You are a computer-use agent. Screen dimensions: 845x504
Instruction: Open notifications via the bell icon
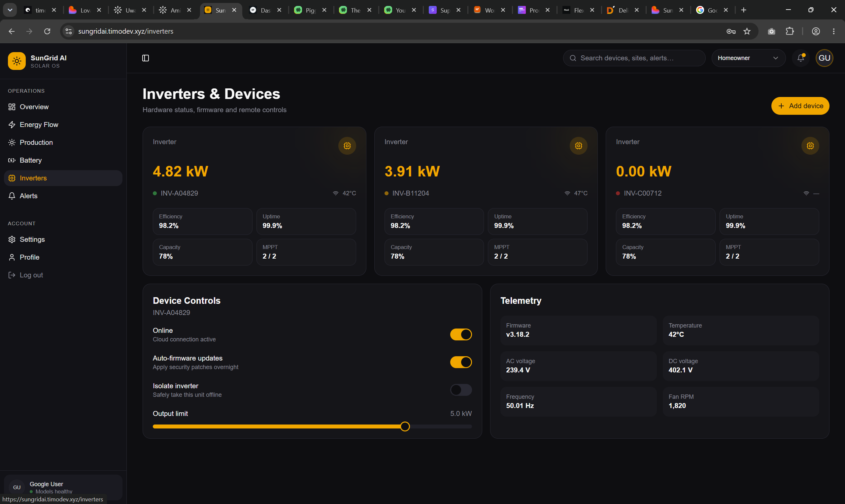point(800,58)
